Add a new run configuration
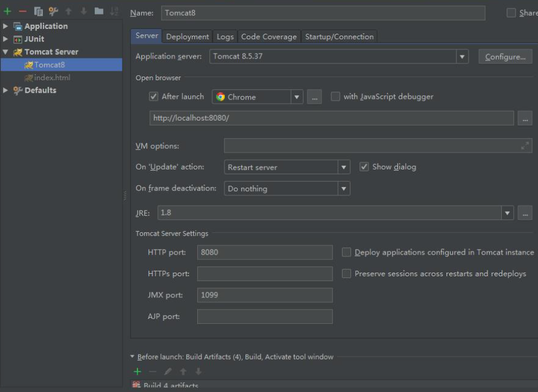The height and width of the screenshot is (392, 538). (x=7, y=10)
